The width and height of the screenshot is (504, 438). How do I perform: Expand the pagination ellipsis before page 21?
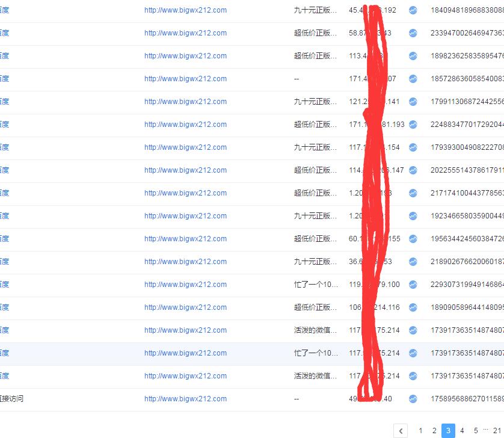486,430
